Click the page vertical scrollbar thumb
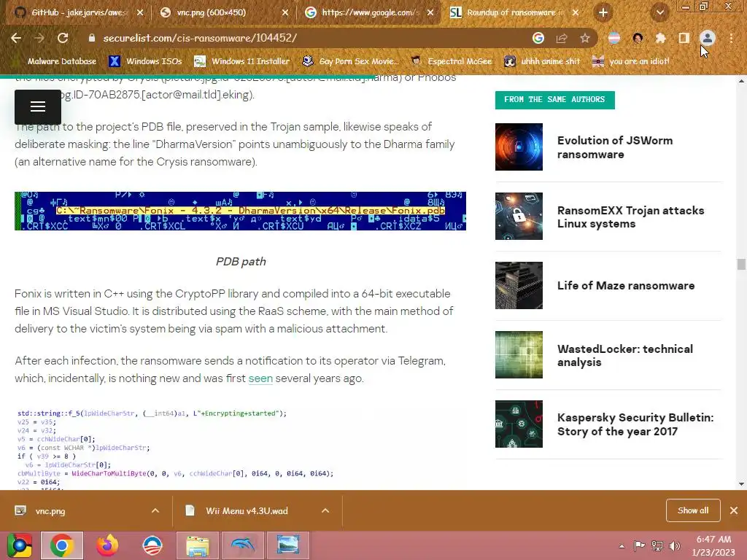Screen dimensions: 747x560 741,264
